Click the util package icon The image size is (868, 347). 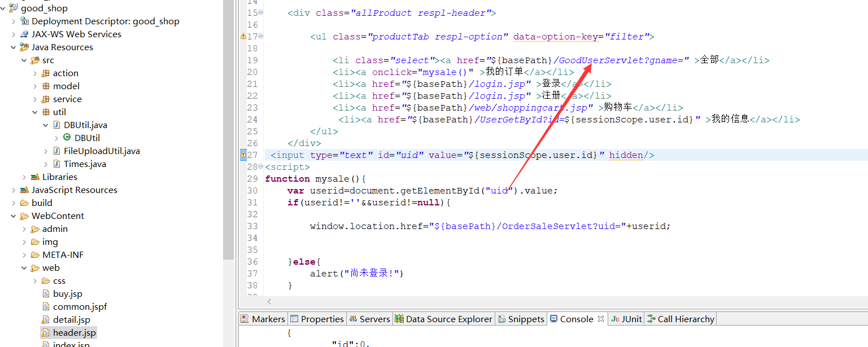[46, 112]
